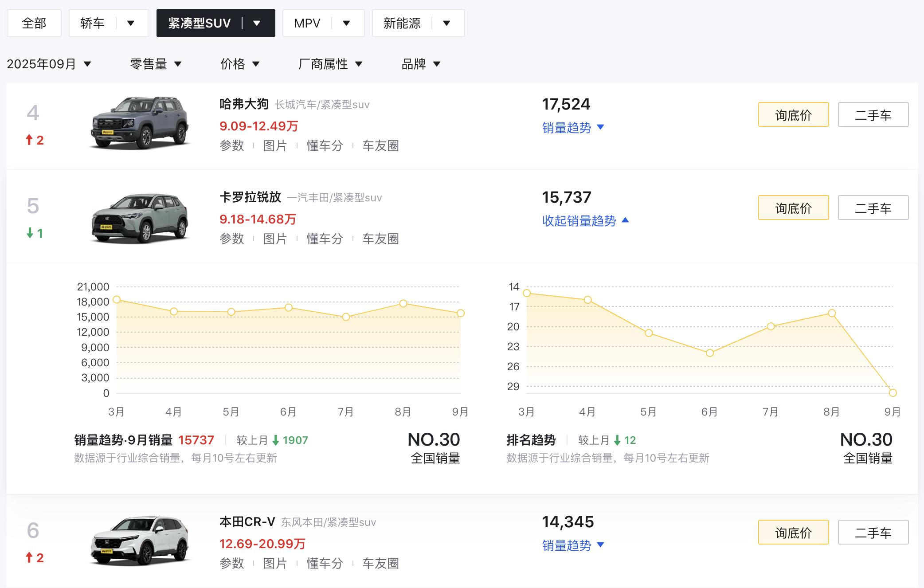Expand the 紧凑型SUV dropdown arrow

[x=257, y=23]
